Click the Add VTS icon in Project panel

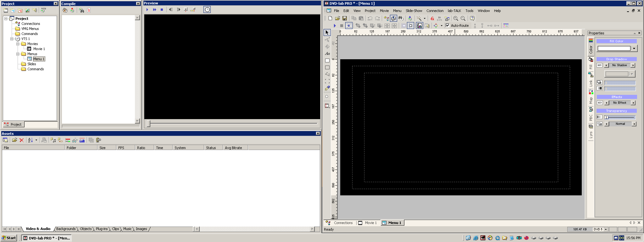pyautogui.click(x=43, y=10)
